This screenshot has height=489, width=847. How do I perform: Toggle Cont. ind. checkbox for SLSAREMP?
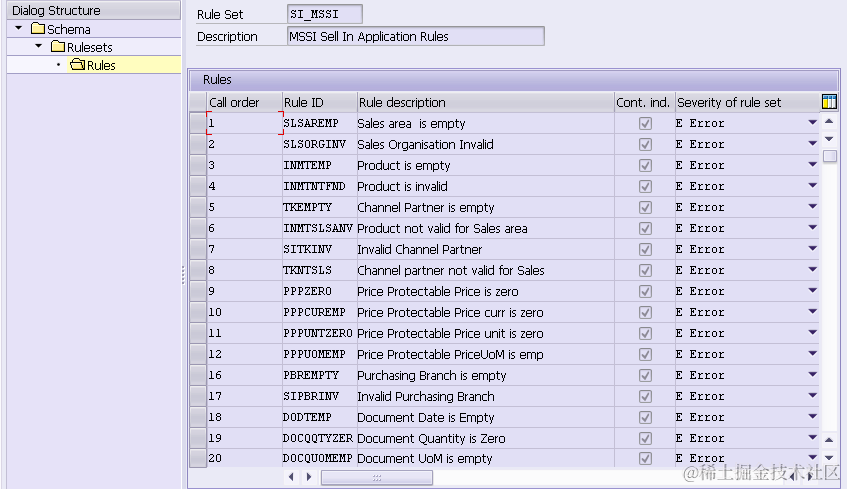645,123
